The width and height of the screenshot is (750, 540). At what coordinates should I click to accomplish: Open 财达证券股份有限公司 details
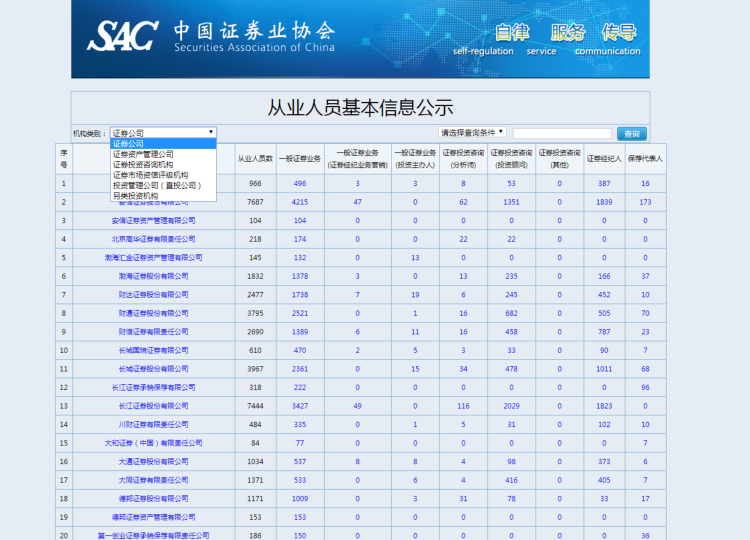click(x=153, y=294)
